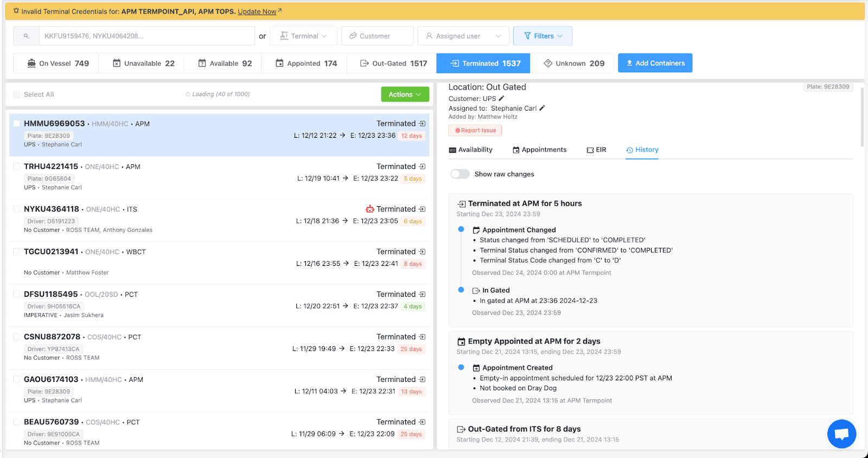This screenshot has height=458, width=868.
Task: Check the TRHU4221415 container checkbox
Action: (x=16, y=167)
